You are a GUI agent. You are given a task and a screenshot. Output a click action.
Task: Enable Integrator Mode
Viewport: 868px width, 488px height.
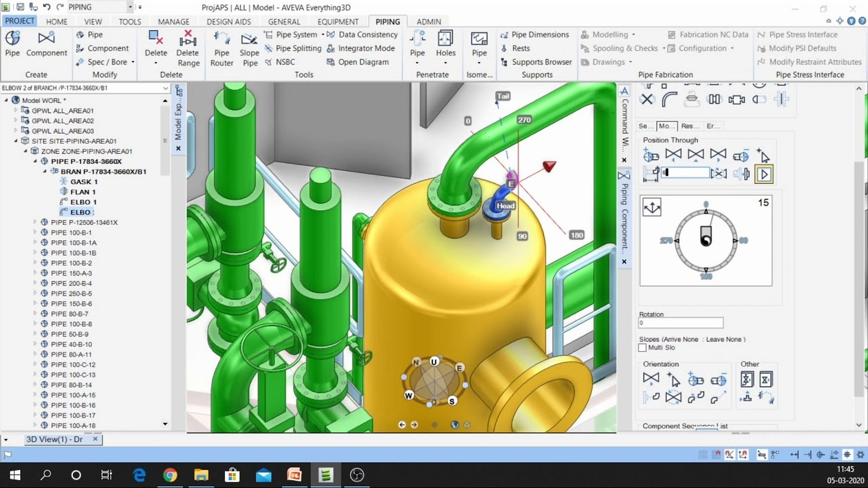(361, 48)
